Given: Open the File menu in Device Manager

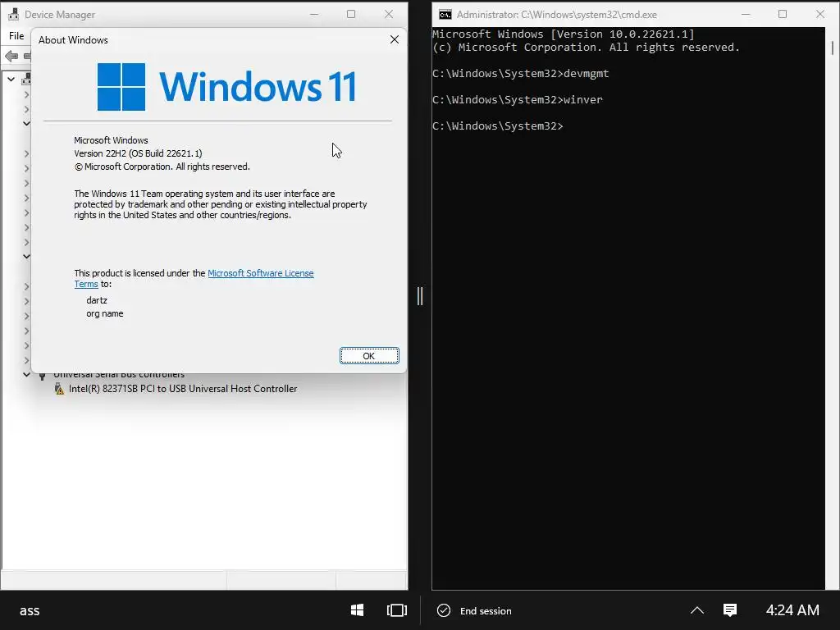Looking at the screenshot, I should click(x=16, y=36).
